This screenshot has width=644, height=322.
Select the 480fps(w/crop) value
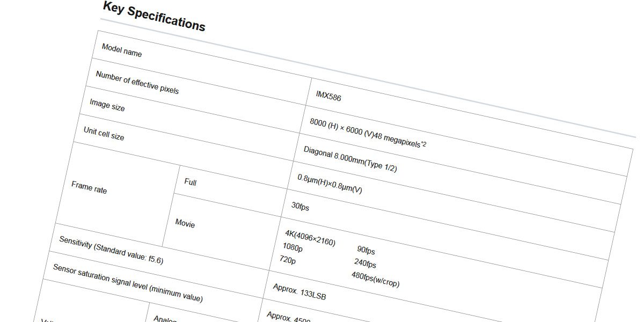375,279
